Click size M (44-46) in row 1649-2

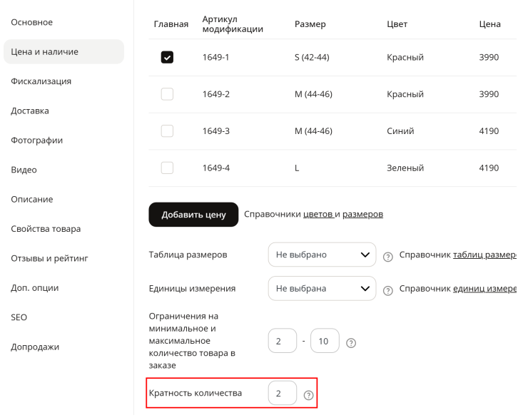click(313, 94)
